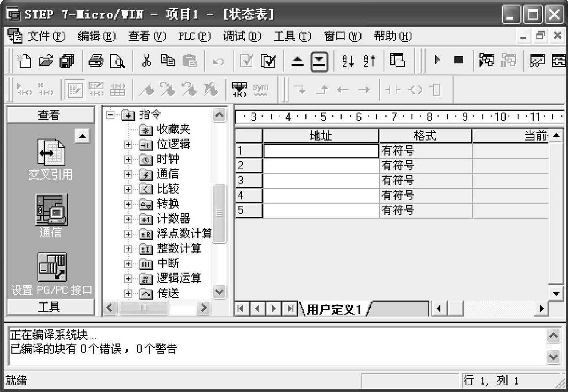Image resolution: width=568 pixels, height=392 pixels.
Task: Click the Save project disks icon
Action: [x=67, y=60]
